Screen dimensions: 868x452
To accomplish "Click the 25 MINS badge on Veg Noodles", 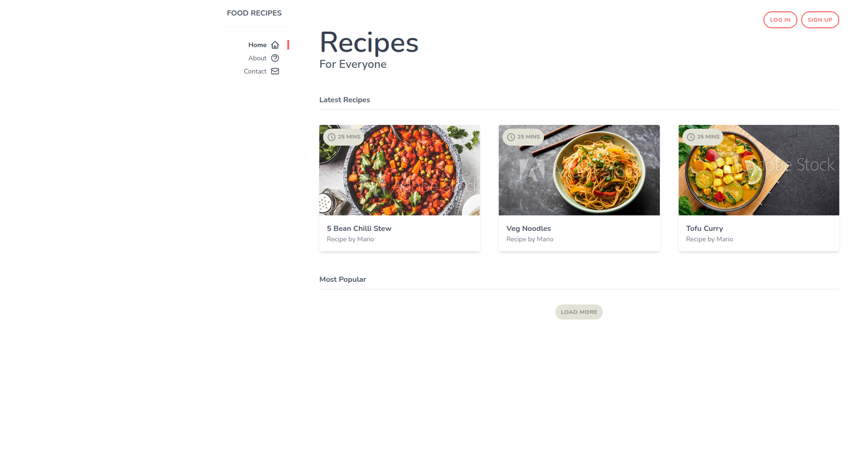I will point(523,137).
